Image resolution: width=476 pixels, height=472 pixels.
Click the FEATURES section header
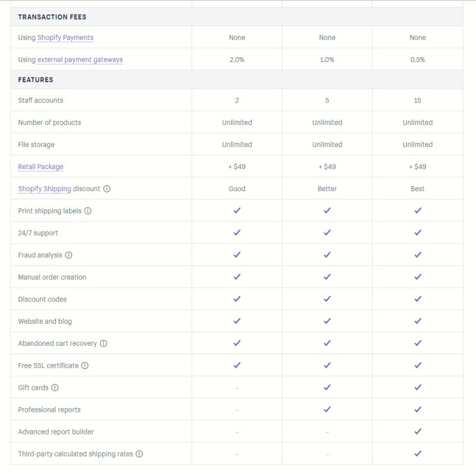click(x=36, y=79)
